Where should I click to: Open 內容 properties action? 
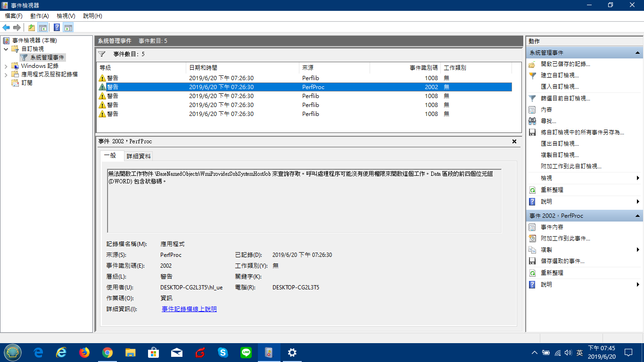[546, 110]
